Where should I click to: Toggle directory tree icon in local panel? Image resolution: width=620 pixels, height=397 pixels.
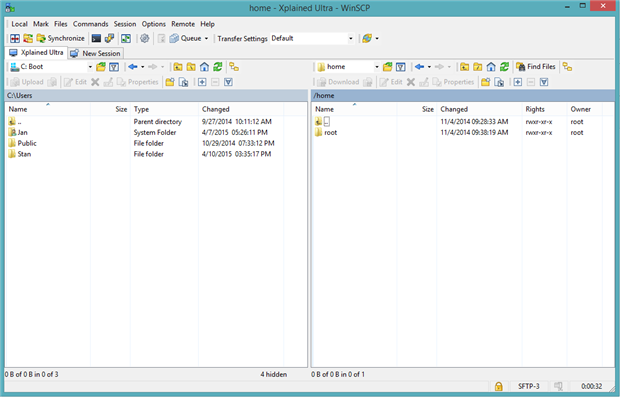(x=234, y=67)
